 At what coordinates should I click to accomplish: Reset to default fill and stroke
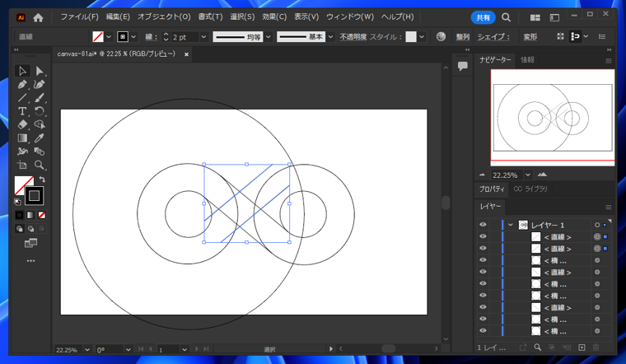click(x=17, y=202)
